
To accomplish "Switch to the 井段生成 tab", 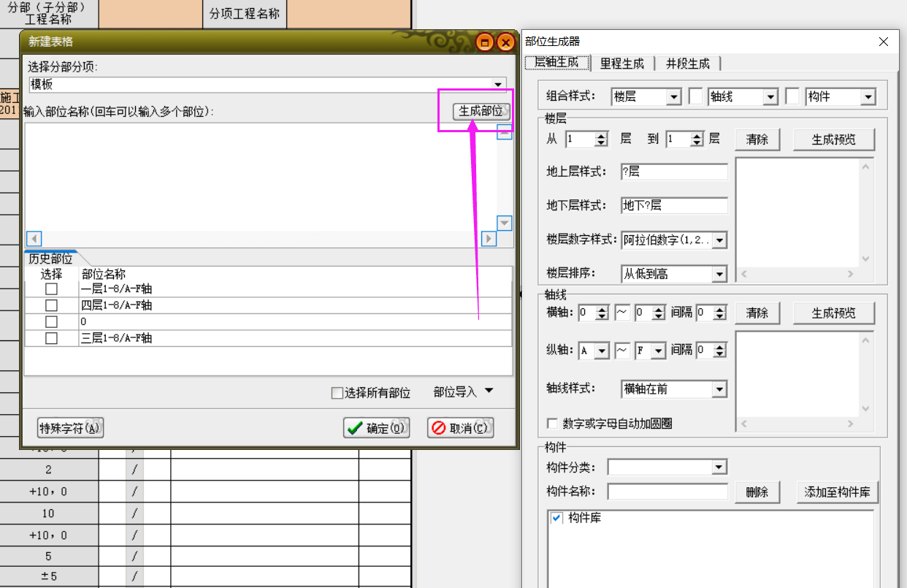I will point(687,64).
